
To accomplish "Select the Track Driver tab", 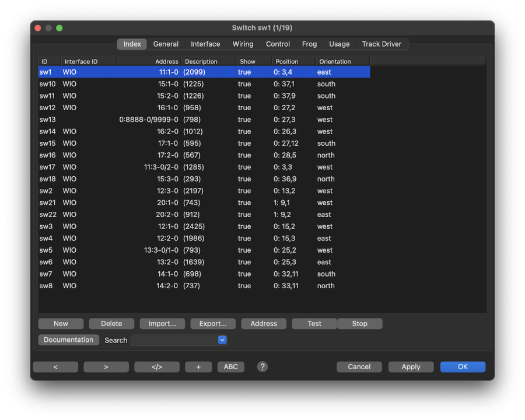I will coord(381,44).
